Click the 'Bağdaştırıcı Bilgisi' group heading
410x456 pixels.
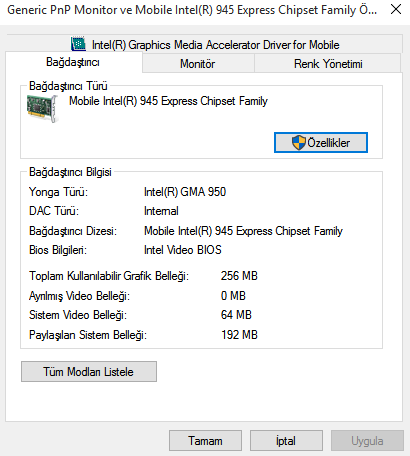pos(70,172)
